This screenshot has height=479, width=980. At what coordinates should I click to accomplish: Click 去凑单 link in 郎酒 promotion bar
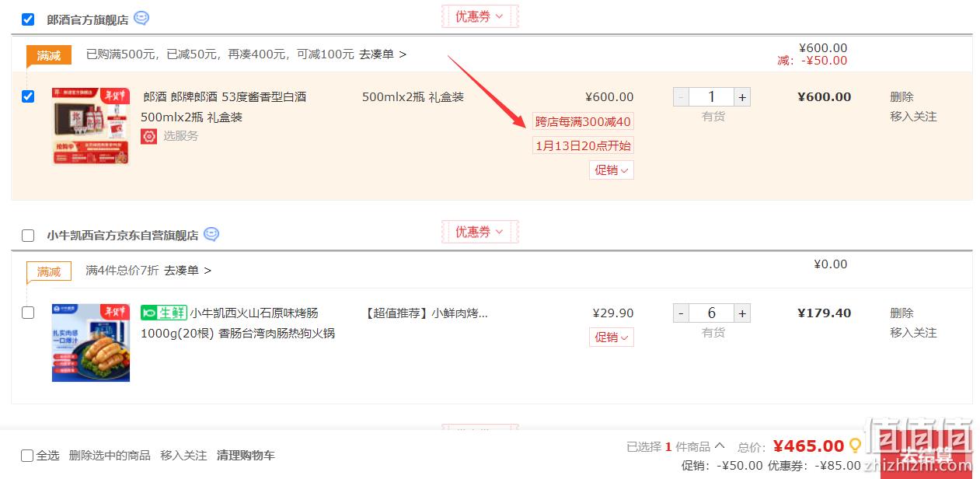click(x=382, y=54)
